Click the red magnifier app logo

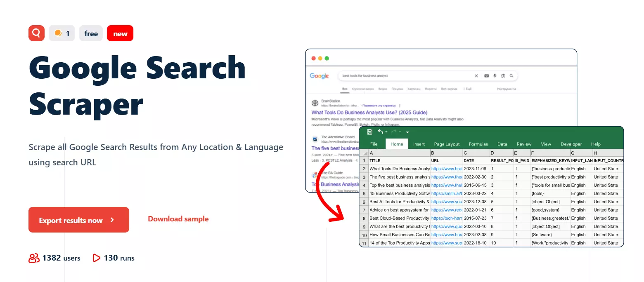[36, 33]
